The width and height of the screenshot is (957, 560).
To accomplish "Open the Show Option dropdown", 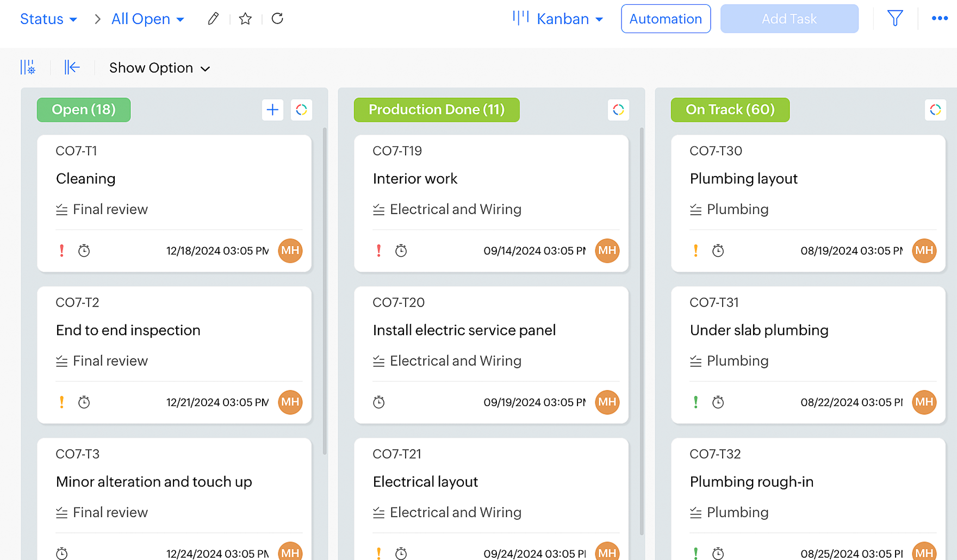I will click(x=159, y=68).
